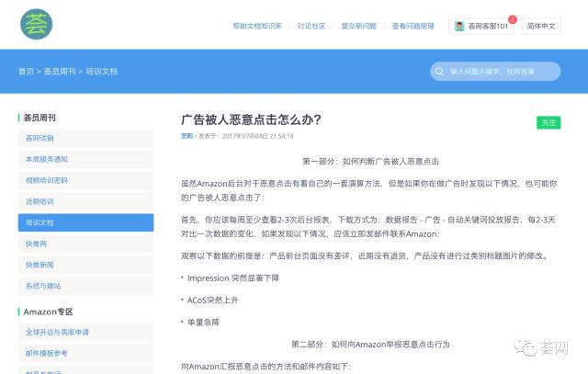Click the article title 广告被人恶意点击怎么办?
The width and height of the screenshot is (588, 374).
[x=251, y=119]
